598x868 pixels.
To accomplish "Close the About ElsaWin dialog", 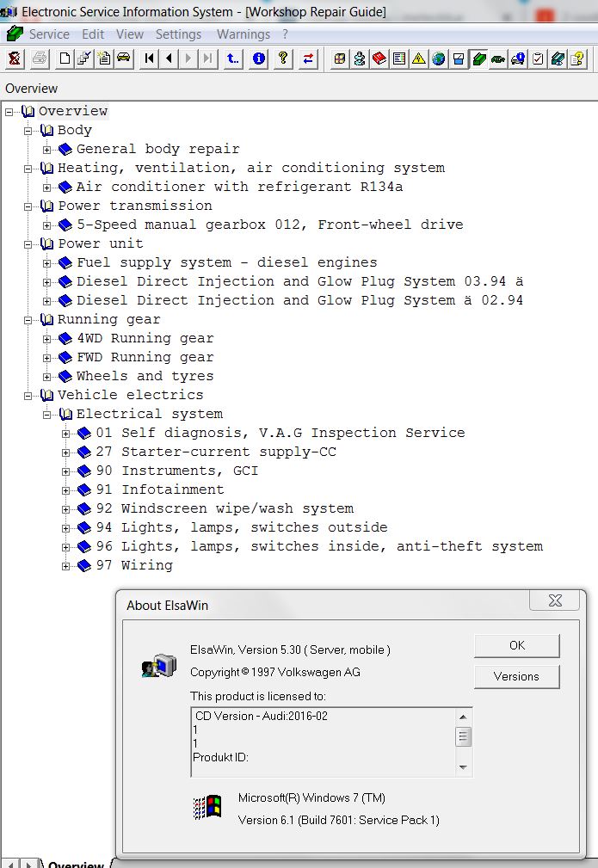I will [555, 600].
